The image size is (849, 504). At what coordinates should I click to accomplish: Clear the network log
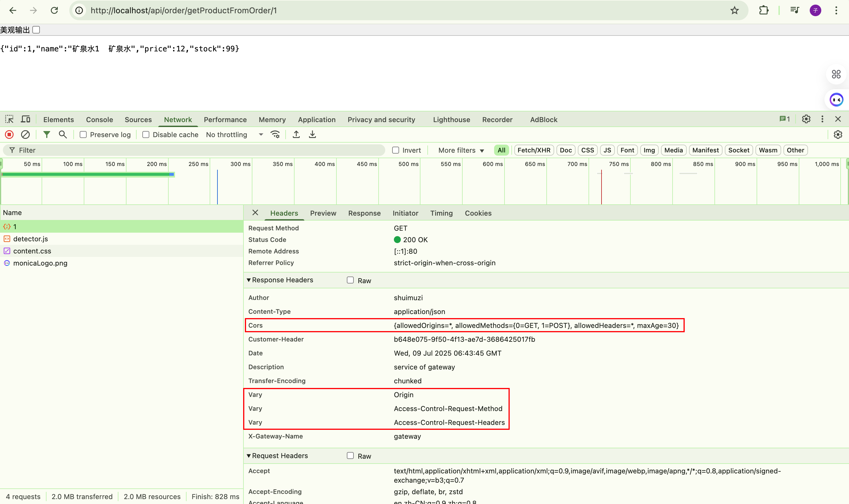pyautogui.click(x=25, y=135)
